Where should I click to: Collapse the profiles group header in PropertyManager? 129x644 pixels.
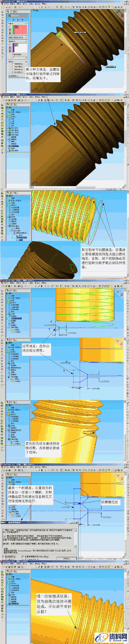(x=18, y=23)
